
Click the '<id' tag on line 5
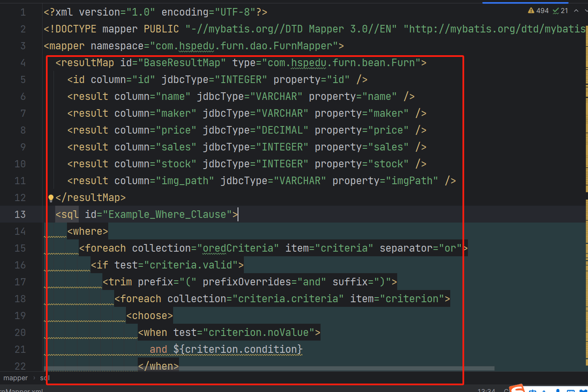76,80
